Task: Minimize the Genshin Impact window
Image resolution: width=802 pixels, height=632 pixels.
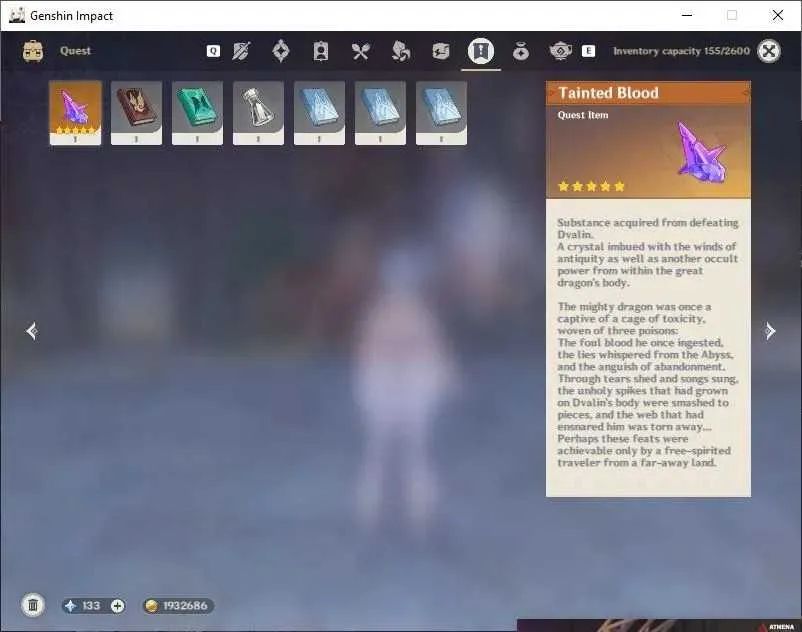Action: 687,15
